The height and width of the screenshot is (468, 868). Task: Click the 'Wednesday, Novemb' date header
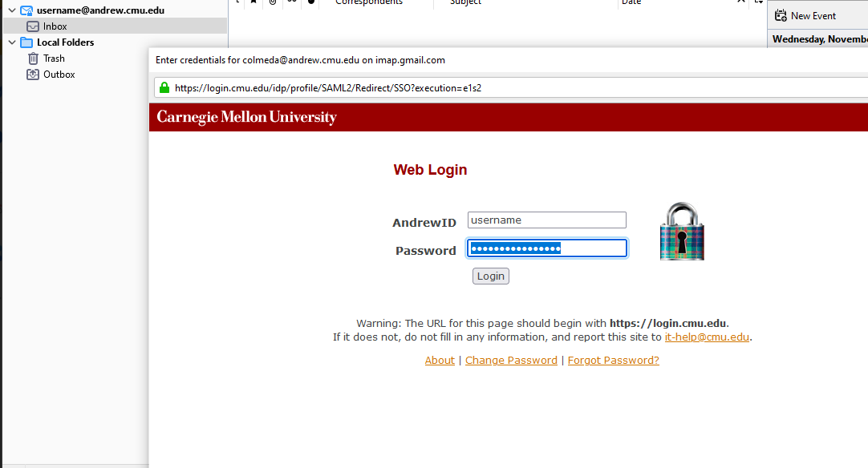(x=820, y=38)
